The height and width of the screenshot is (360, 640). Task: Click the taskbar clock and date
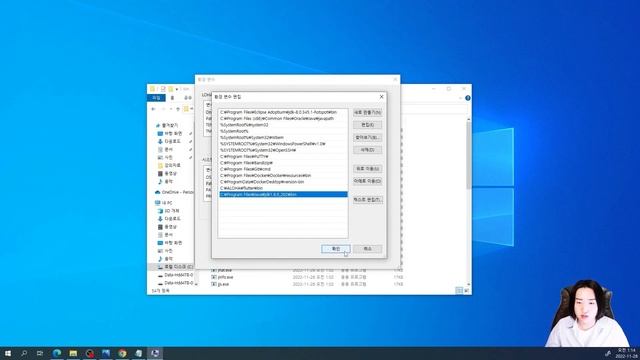tap(627, 353)
